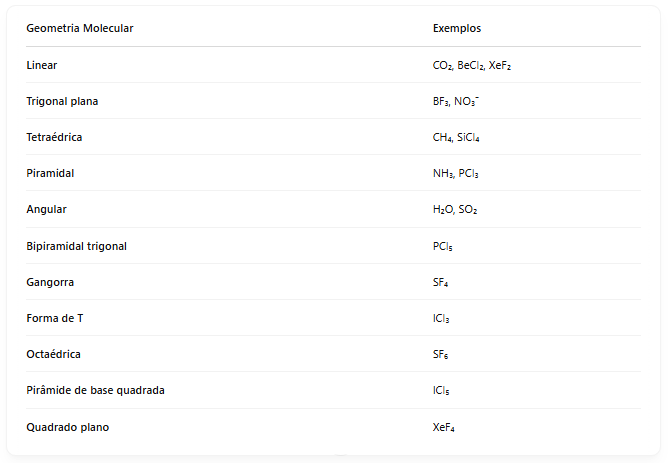668x463 pixels.
Task: Select the CO₂, BeCl₂, XeF₂ examples cell
Action: tap(472, 65)
